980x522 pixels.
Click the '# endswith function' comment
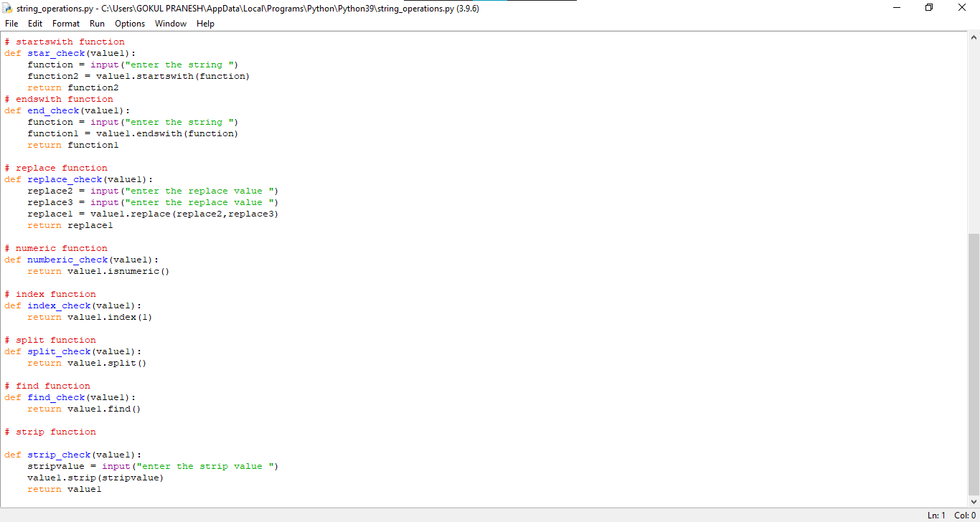coord(59,99)
